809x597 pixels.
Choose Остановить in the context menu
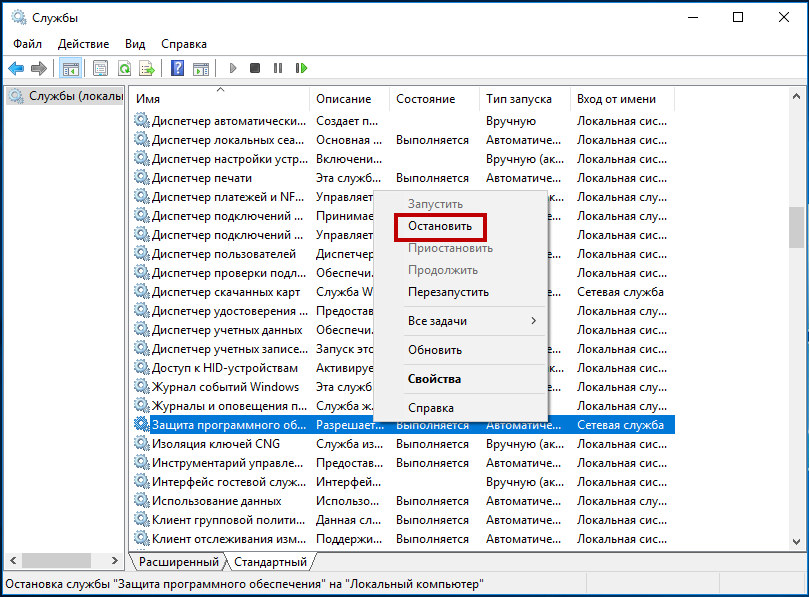[440, 226]
